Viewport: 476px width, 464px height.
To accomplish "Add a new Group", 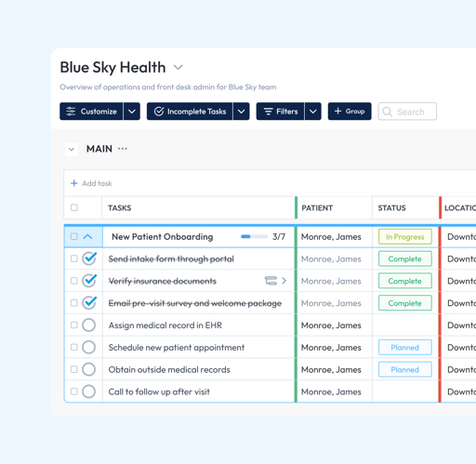I will click(x=350, y=112).
